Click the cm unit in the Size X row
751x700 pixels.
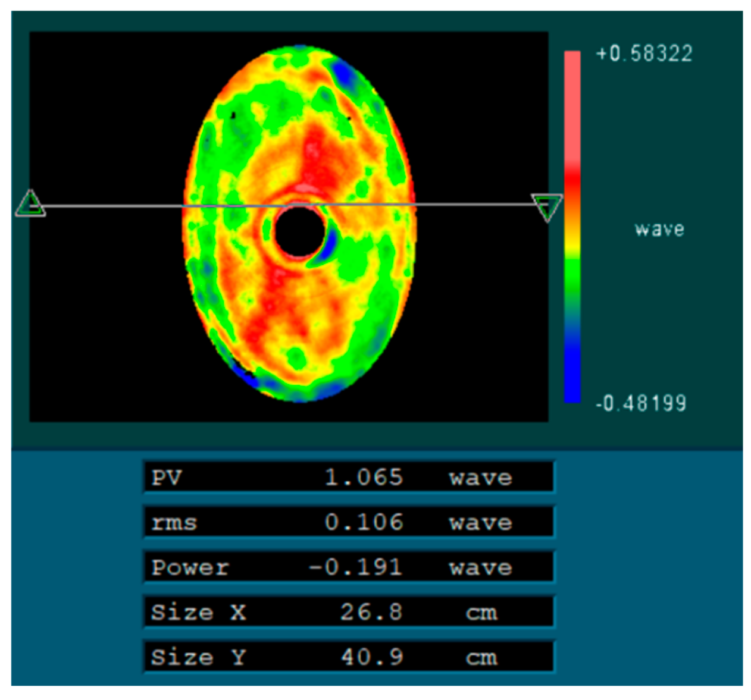point(481,613)
